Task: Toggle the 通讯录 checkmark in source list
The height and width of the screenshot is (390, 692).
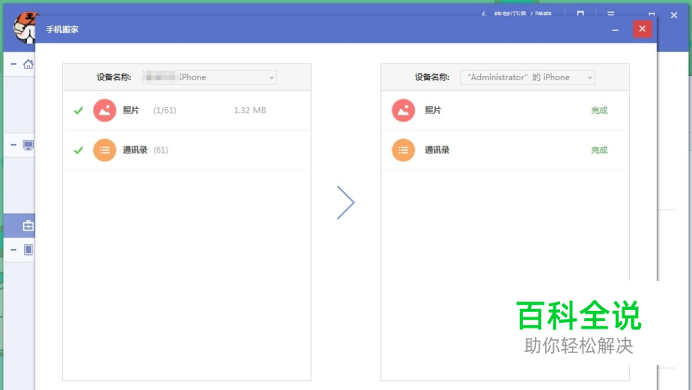Action: click(x=78, y=150)
